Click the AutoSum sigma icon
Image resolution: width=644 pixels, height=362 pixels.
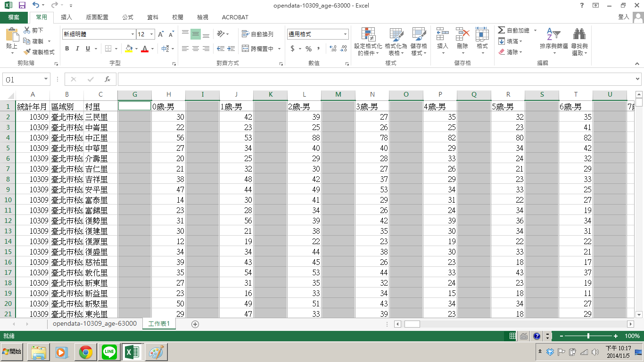click(501, 30)
